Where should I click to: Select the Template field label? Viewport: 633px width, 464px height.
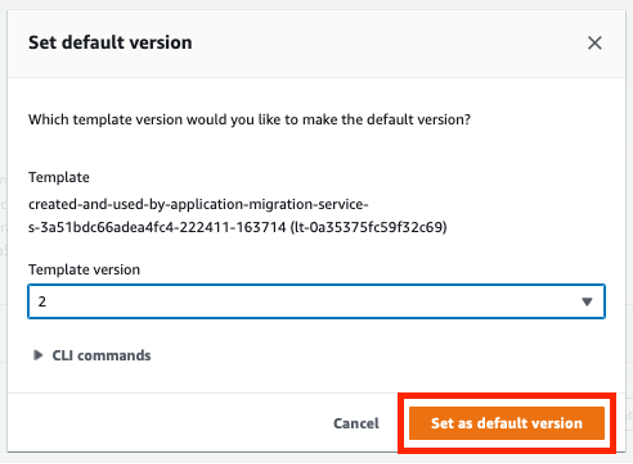[x=59, y=177]
